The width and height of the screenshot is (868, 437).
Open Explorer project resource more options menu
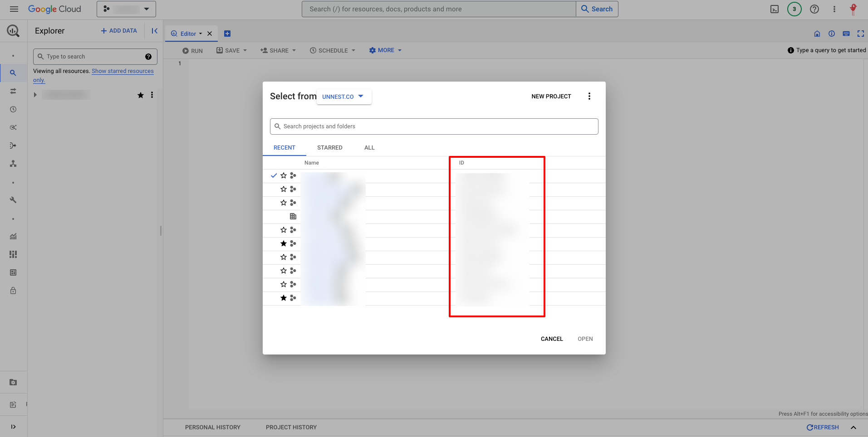point(152,95)
